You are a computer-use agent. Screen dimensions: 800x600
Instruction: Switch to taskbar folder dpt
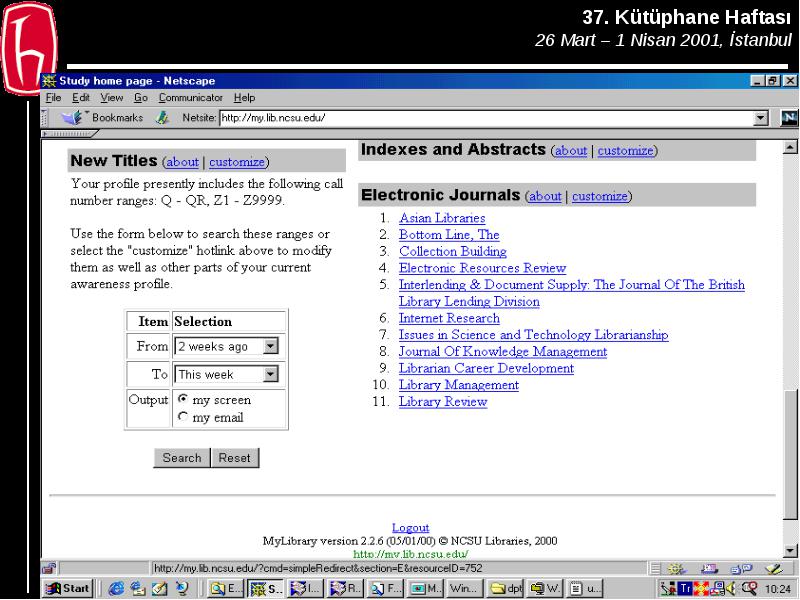[x=506, y=588]
